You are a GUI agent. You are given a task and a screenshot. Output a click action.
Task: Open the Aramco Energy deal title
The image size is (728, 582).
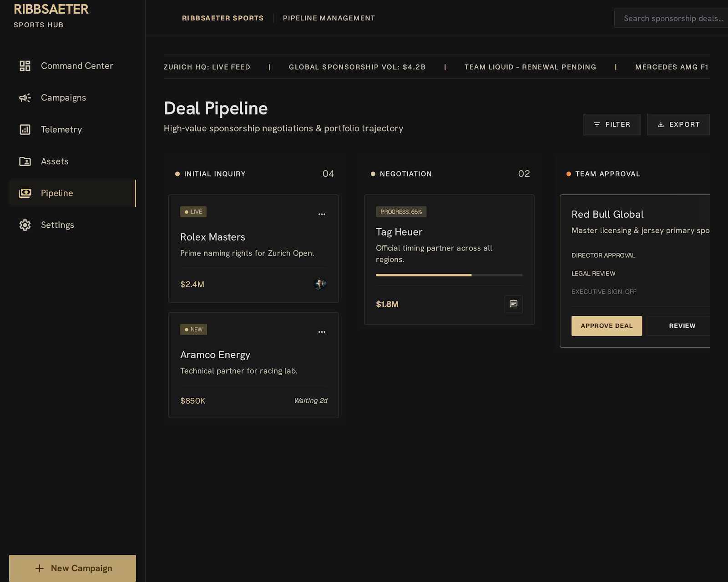tap(215, 355)
